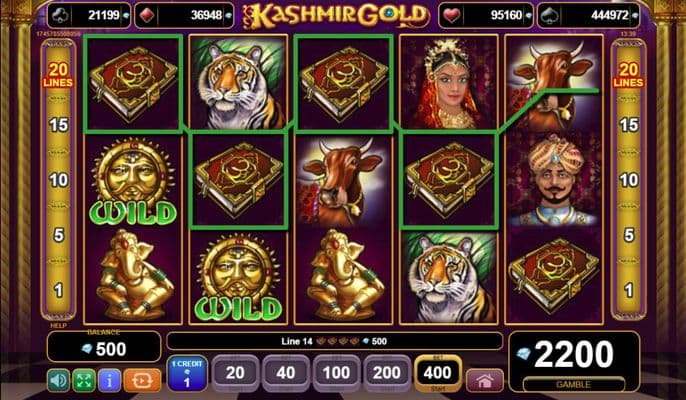Click the home lobby icon

485,381
